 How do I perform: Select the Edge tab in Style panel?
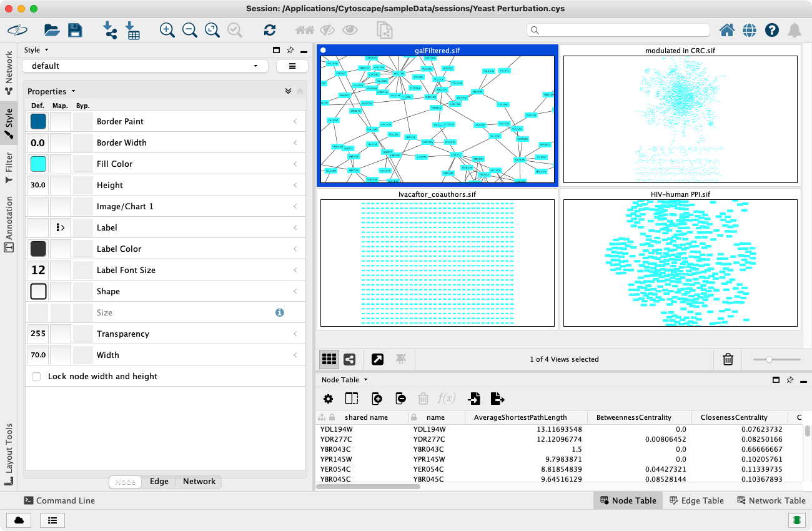(159, 482)
